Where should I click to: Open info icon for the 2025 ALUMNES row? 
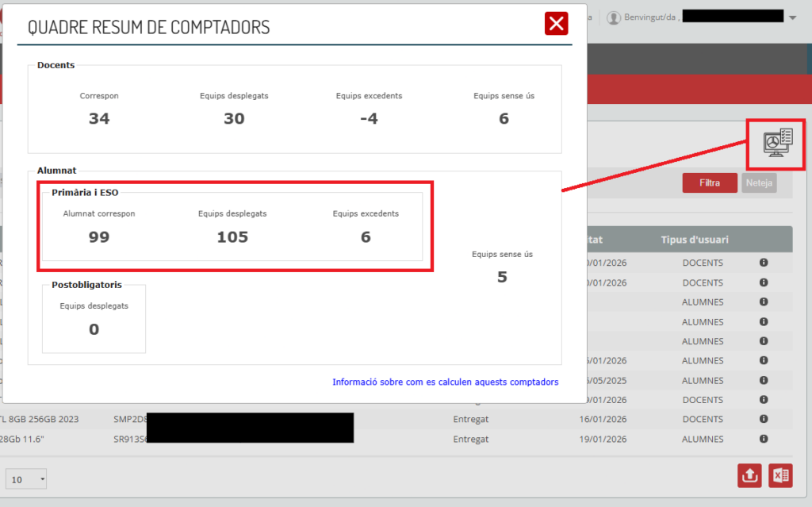click(x=764, y=380)
